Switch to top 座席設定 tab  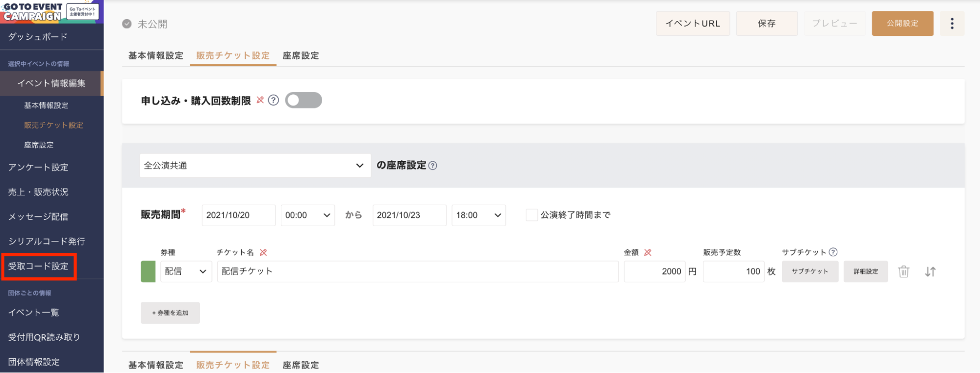[x=301, y=55]
